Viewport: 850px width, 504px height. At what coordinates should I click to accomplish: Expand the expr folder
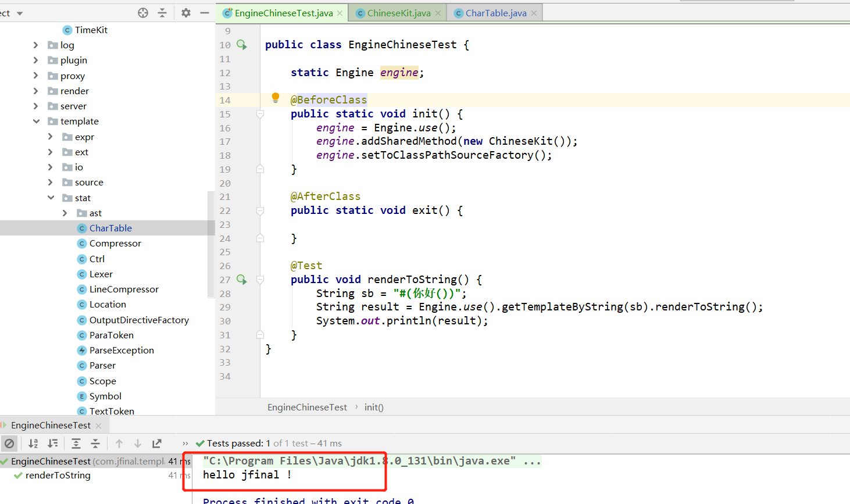click(51, 137)
